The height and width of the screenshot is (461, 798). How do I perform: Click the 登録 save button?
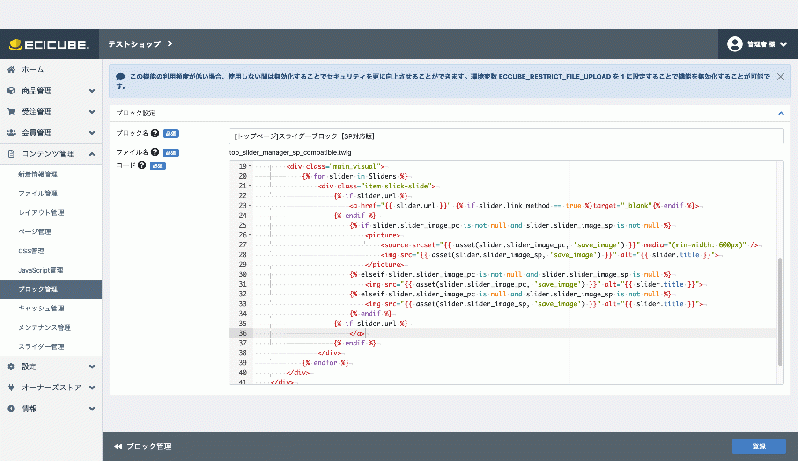[759, 446]
